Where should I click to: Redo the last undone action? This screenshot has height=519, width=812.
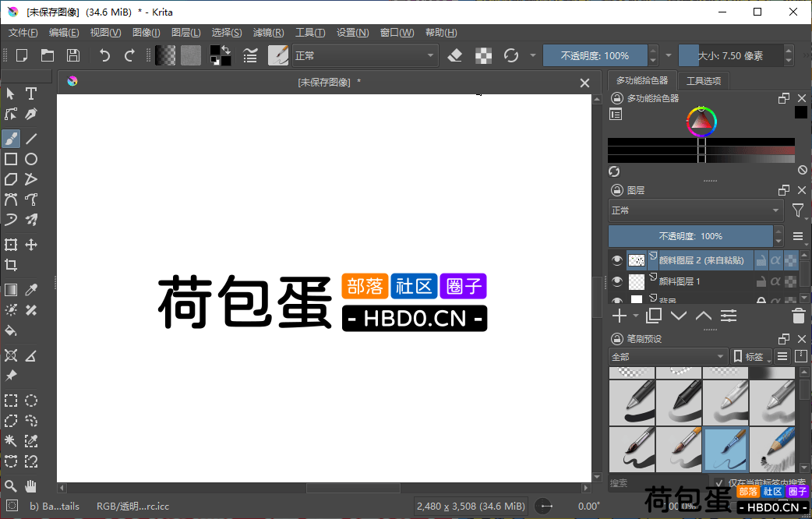pyautogui.click(x=130, y=55)
